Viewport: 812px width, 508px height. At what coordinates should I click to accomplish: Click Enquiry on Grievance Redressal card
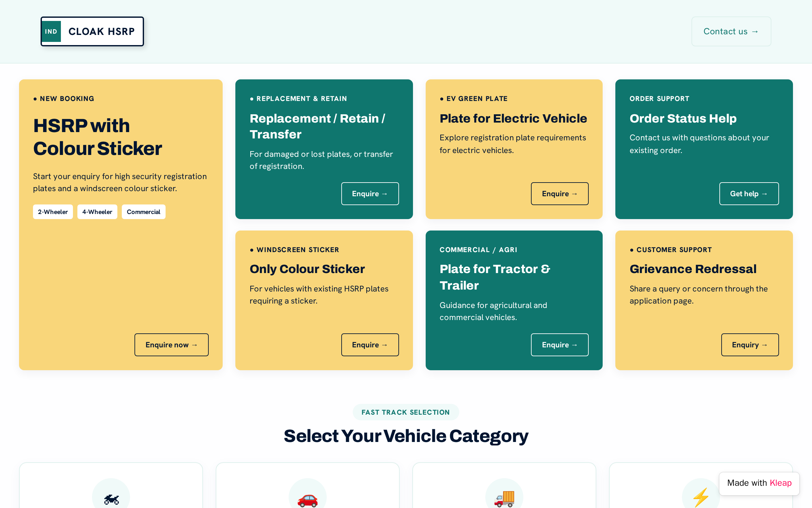click(750, 345)
